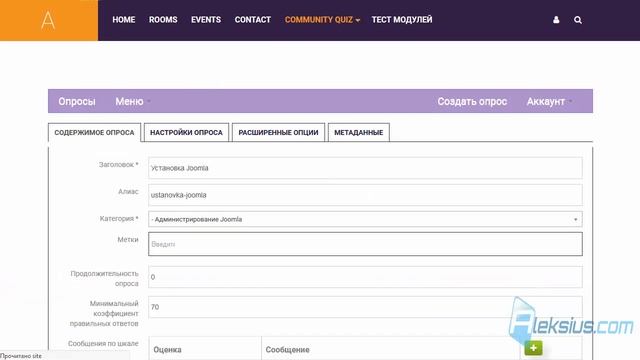Viewport: 640px width, 360px height.
Task: Add a scale message with the green plus
Action: coord(533,348)
